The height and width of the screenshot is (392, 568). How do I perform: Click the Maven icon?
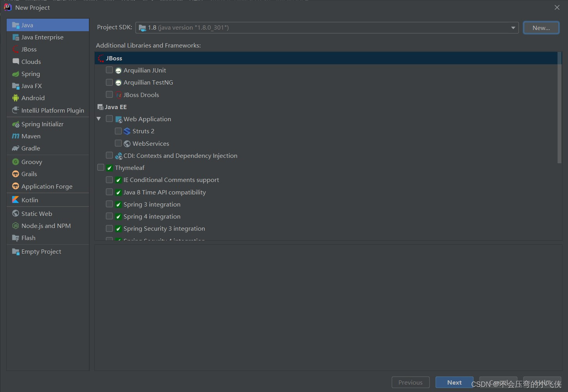coord(16,136)
